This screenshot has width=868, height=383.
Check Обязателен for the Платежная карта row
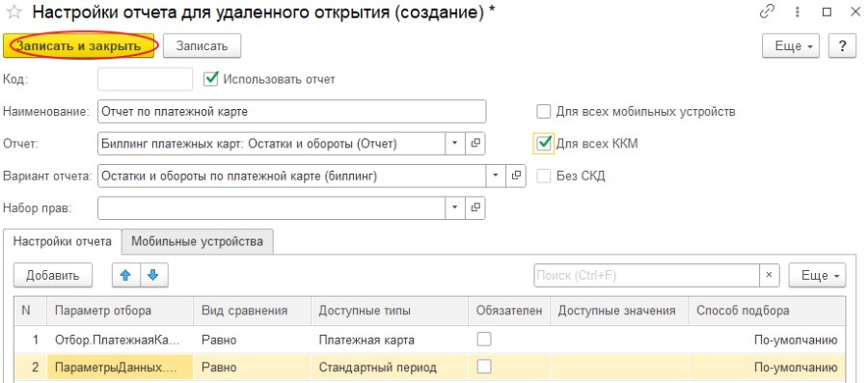[484, 340]
